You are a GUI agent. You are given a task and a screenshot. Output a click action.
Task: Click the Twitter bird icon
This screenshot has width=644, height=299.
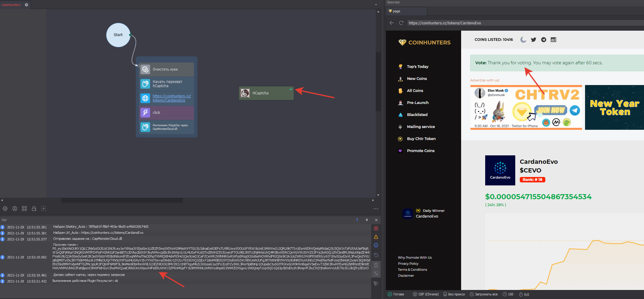(533, 40)
